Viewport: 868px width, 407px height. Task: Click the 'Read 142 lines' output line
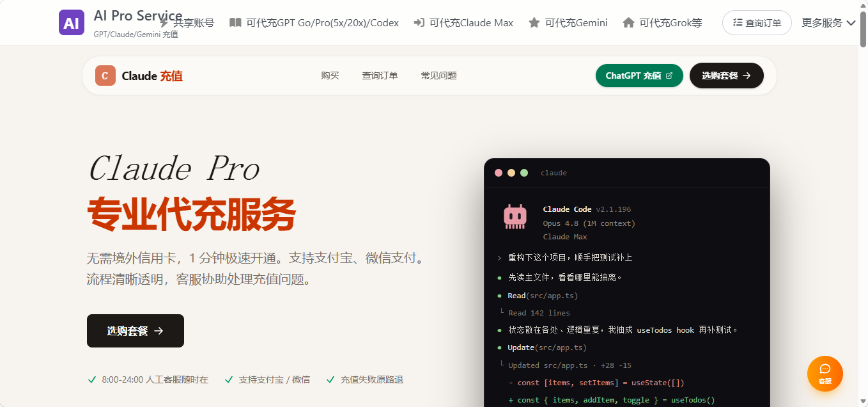539,313
